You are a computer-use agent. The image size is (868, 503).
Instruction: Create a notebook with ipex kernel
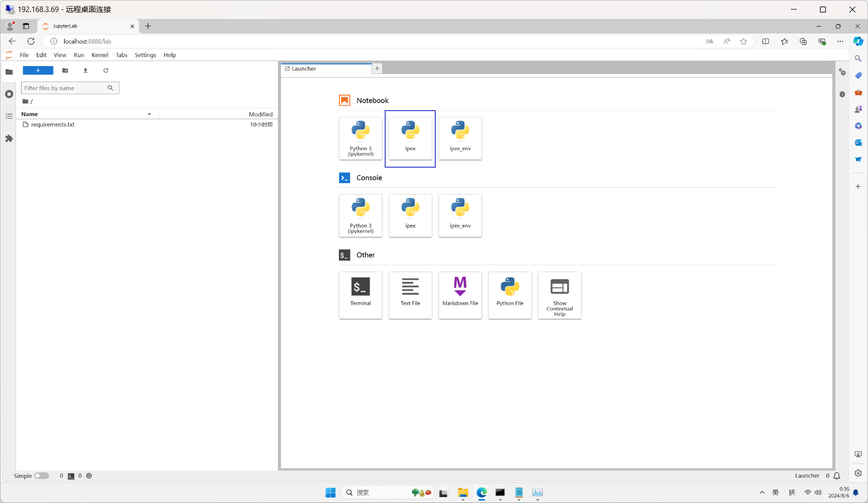410,139
